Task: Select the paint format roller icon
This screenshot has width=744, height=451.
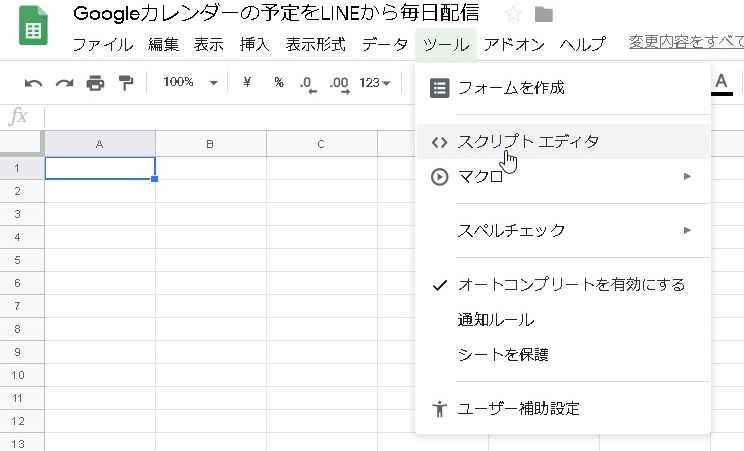Action: click(x=126, y=82)
